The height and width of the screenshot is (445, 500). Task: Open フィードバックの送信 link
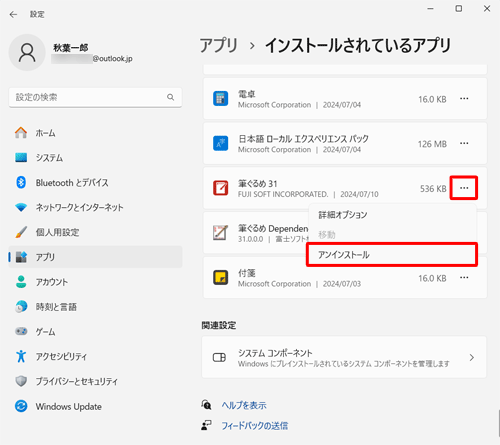tap(255, 426)
